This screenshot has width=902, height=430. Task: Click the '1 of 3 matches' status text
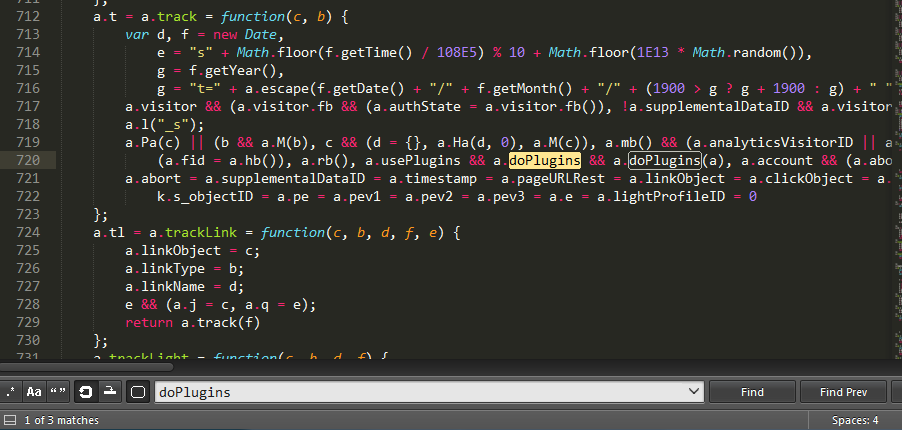pos(62,420)
